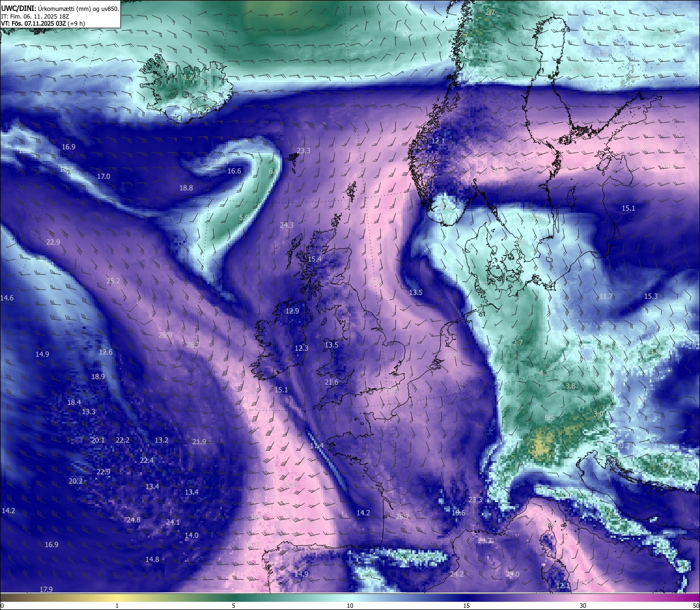This screenshot has height=610, width=700.
Task: Click the 24.2 value near the Spanish coast
Action: (457, 574)
